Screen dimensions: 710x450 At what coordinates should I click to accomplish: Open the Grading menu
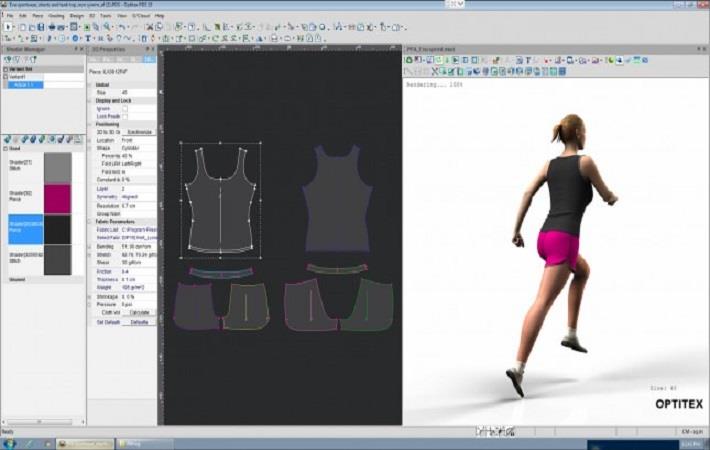(x=56, y=15)
